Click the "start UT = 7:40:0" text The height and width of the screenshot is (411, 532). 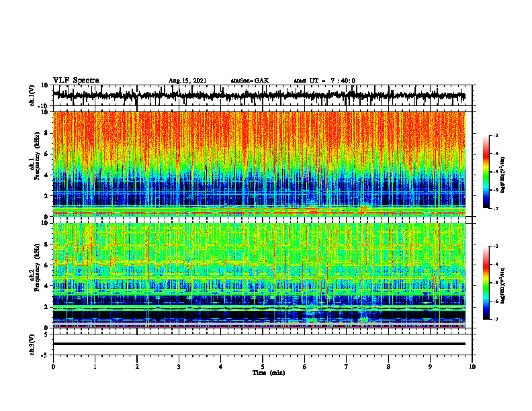(x=324, y=81)
